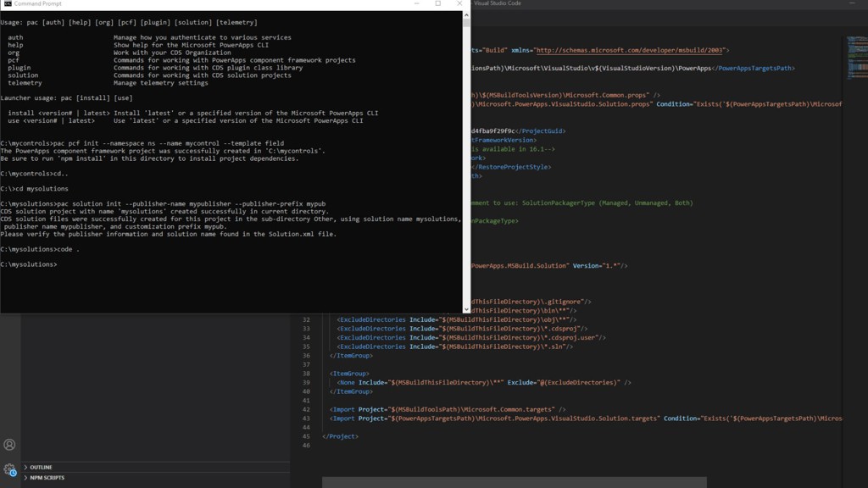The width and height of the screenshot is (868, 488).
Task: Open the Command Prompt system menu icon
Action: [x=7, y=3]
